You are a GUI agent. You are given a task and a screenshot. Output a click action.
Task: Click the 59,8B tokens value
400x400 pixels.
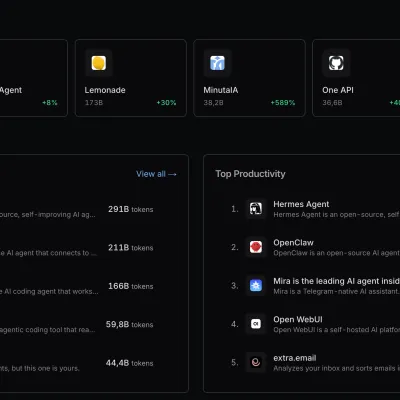130,324
